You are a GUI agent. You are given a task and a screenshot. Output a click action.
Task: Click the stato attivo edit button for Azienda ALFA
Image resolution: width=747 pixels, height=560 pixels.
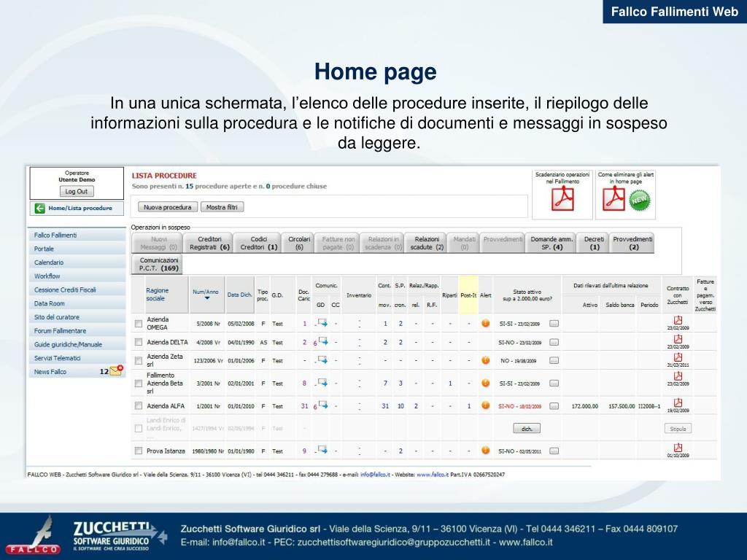click(554, 406)
